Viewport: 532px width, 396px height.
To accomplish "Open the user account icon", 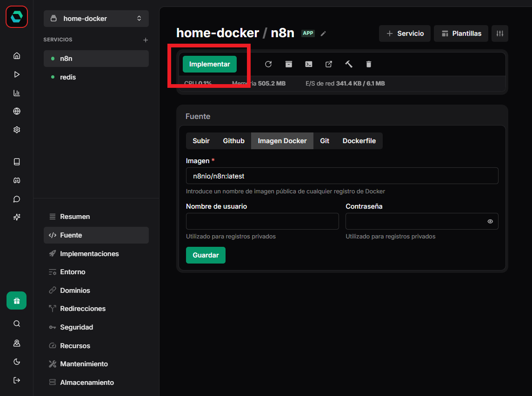I will coord(17,343).
